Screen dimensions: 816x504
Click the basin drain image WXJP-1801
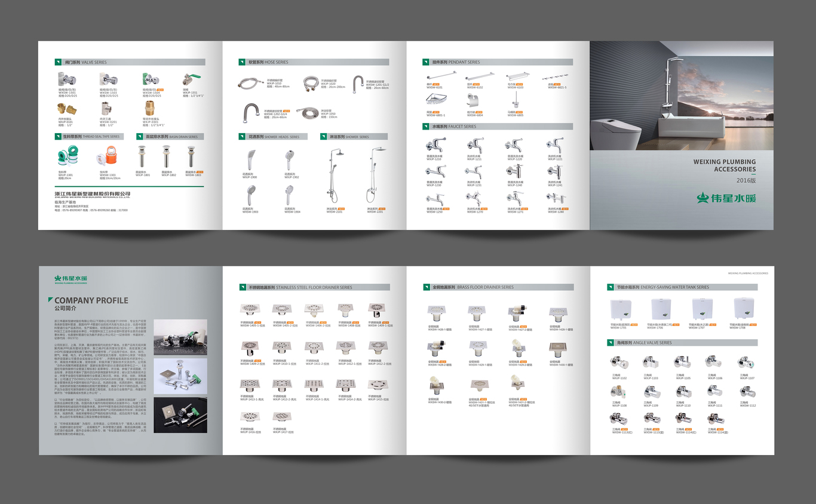(x=142, y=156)
